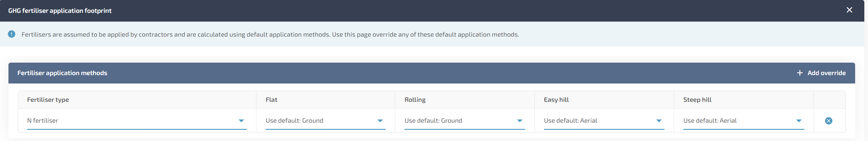868x141 pixels.
Task: Remove the N fertiliser override row
Action: click(829, 121)
